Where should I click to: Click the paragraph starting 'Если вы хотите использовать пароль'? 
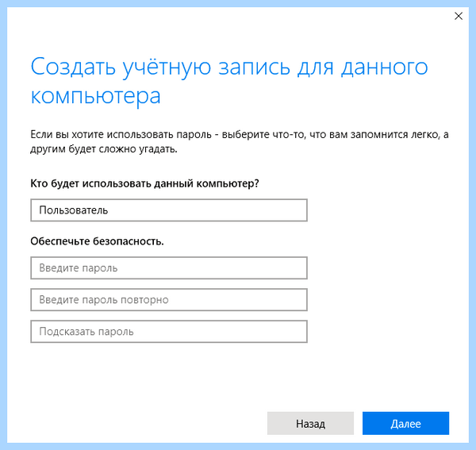tap(240, 141)
